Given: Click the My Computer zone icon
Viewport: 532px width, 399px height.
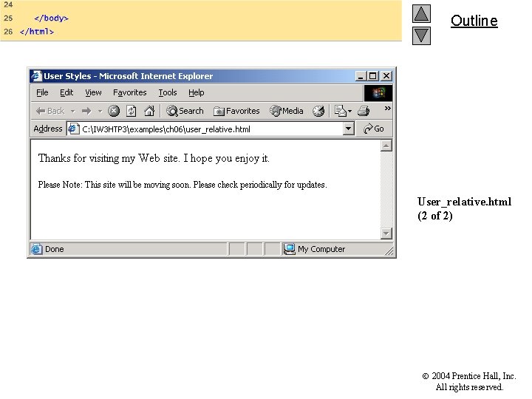Looking at the screenshot, I should pos(289,250).
